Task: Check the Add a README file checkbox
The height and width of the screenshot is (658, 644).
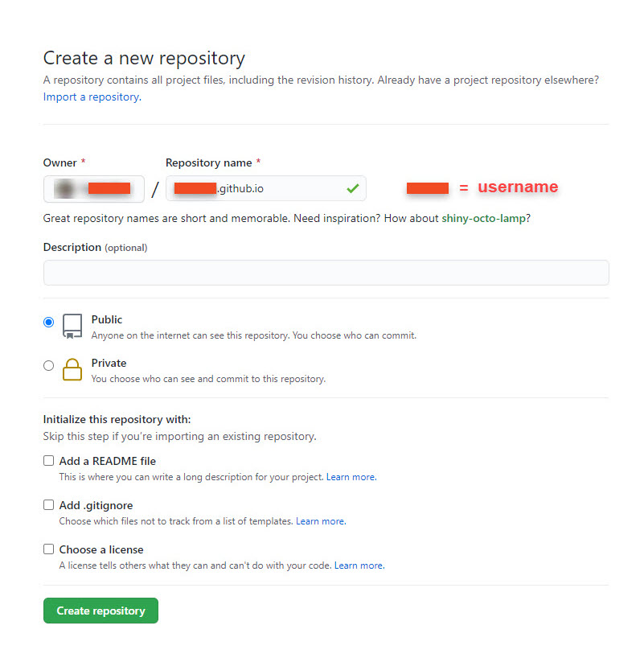Action: [x=48, y=460]
